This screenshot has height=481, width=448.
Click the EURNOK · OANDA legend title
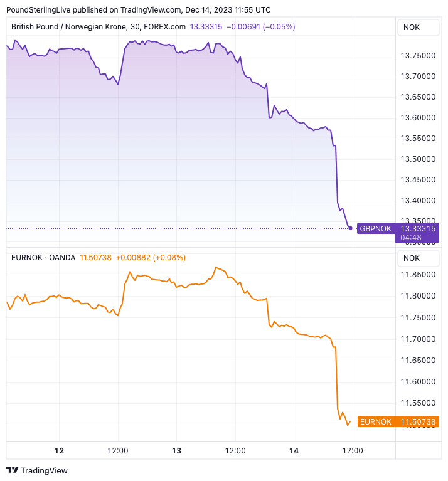tap(43, 258)
